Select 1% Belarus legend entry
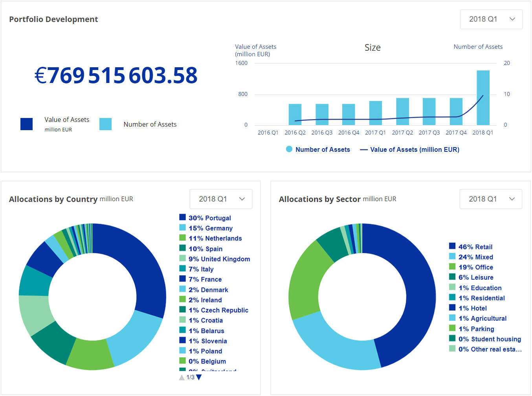This screenshot has height=396, width=532. click(202, 331)
